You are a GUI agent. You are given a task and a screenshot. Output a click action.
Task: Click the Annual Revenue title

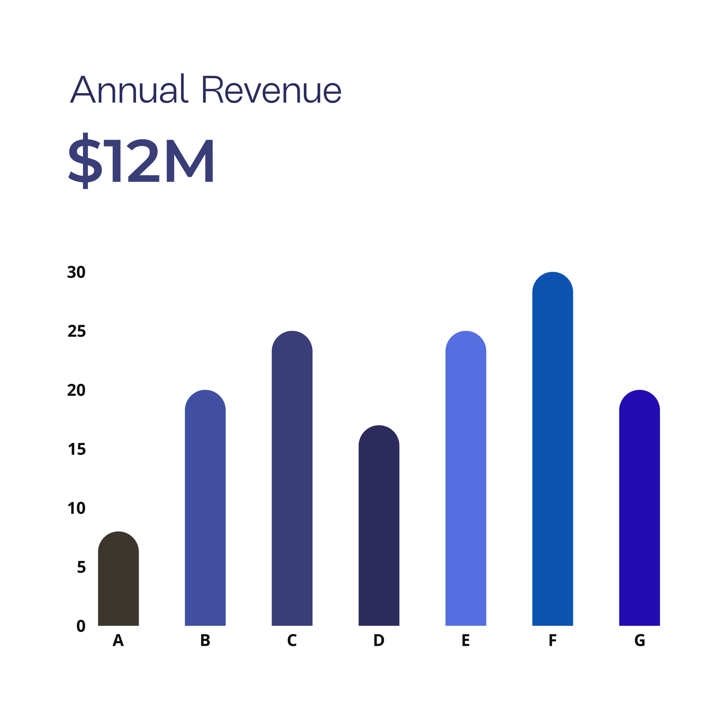click(205, 89)
